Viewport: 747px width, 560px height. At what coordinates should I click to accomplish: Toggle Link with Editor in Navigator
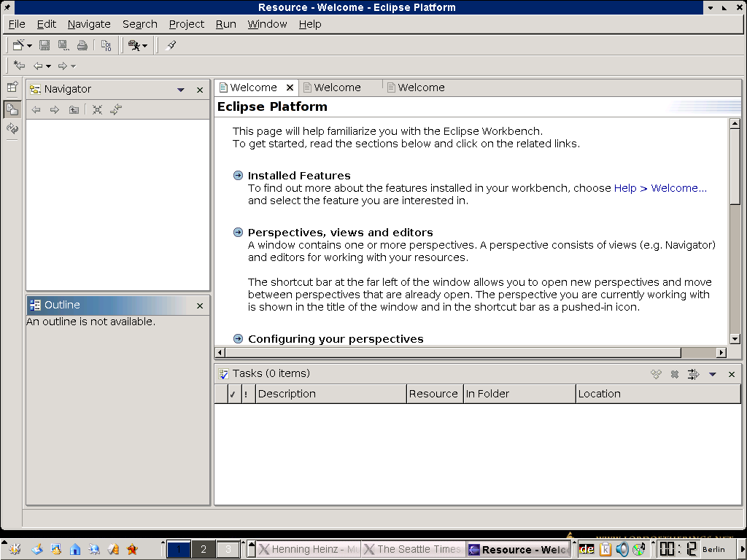click(116, 110)
